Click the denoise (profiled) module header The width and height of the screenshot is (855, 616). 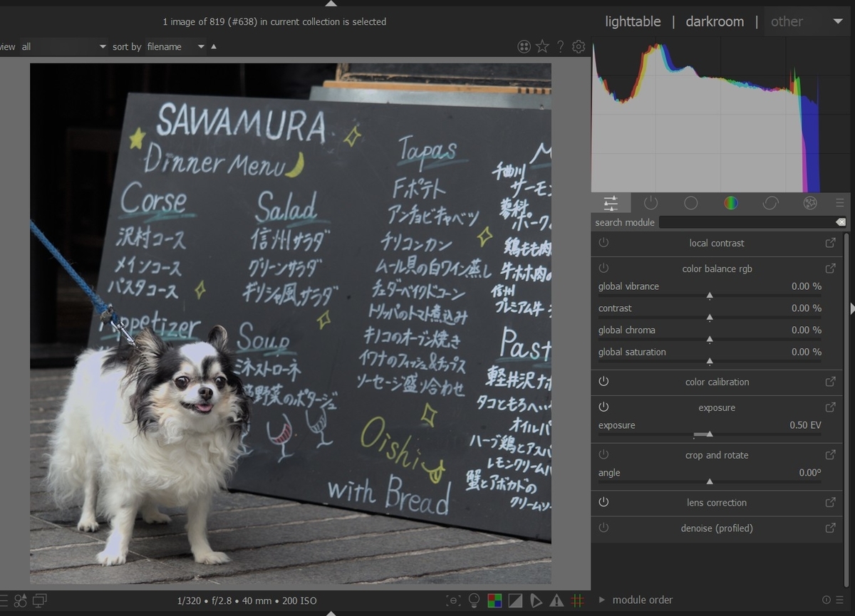717,528
